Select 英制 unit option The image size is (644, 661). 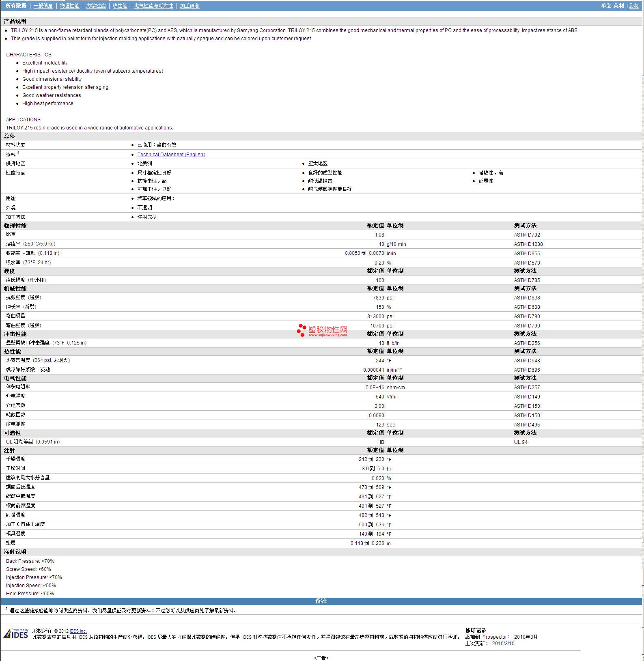pyautogui.click(x=618, y=6)
